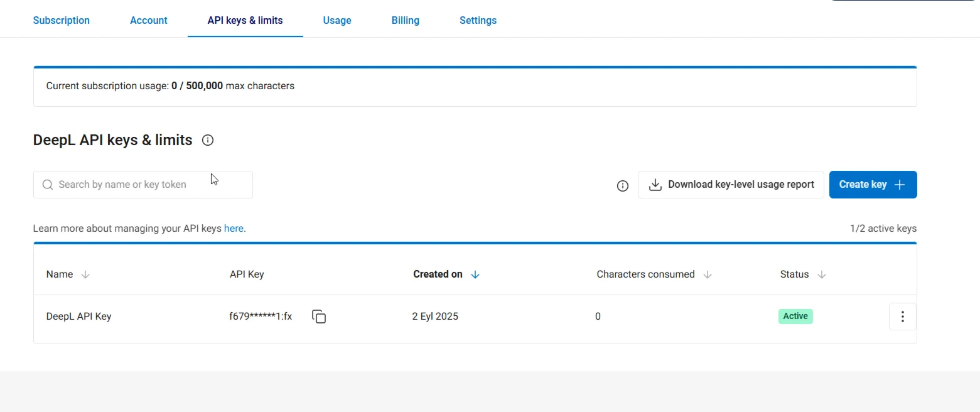Follow the 'here' link about managing keys
The image size is (980, 412).
tap(234, 229)
